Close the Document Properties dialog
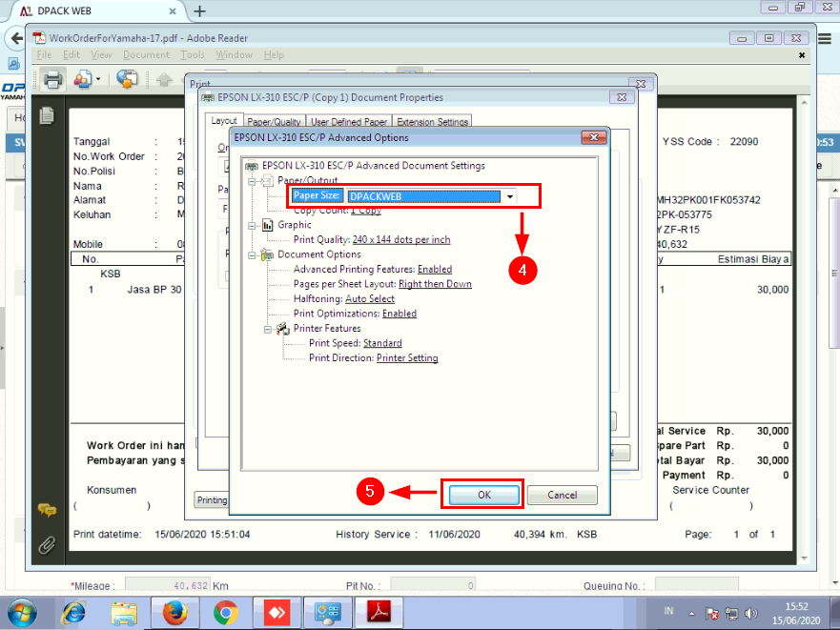 622,97
